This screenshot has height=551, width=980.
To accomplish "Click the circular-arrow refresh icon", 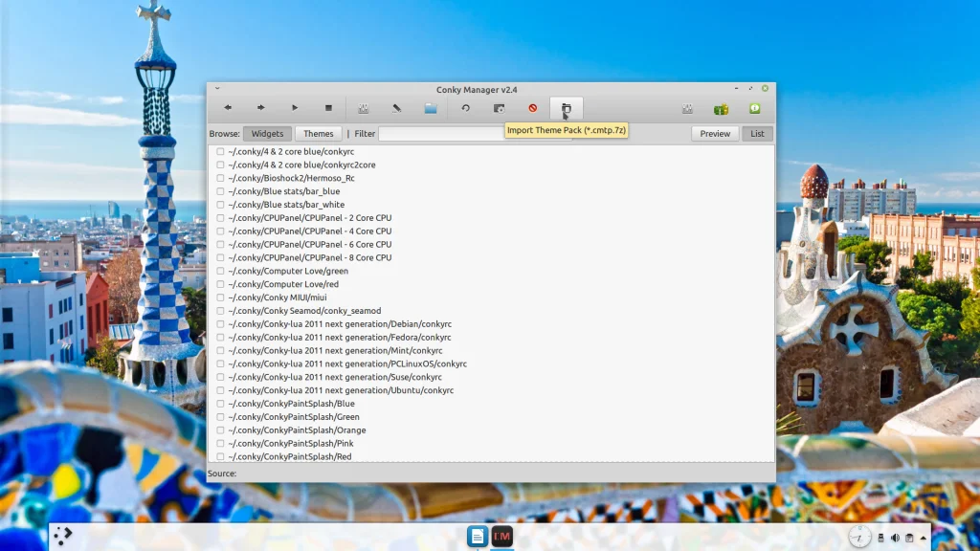I will point(466,108).
